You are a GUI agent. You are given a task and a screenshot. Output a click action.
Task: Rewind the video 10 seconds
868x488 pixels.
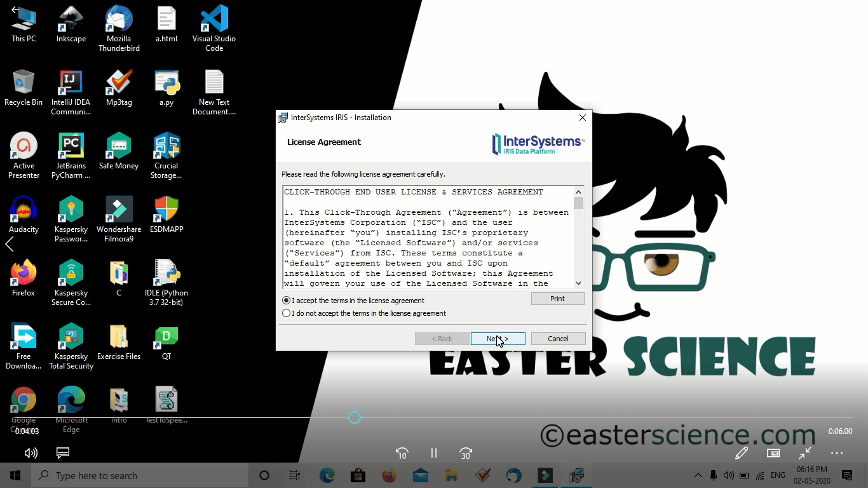[402, 453]
